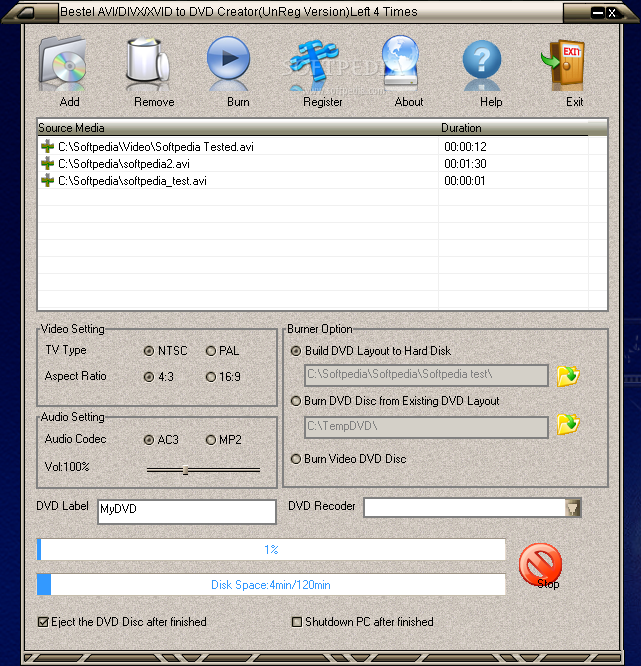Open the DVD Recoder dropdown arrow

(573, 508)
